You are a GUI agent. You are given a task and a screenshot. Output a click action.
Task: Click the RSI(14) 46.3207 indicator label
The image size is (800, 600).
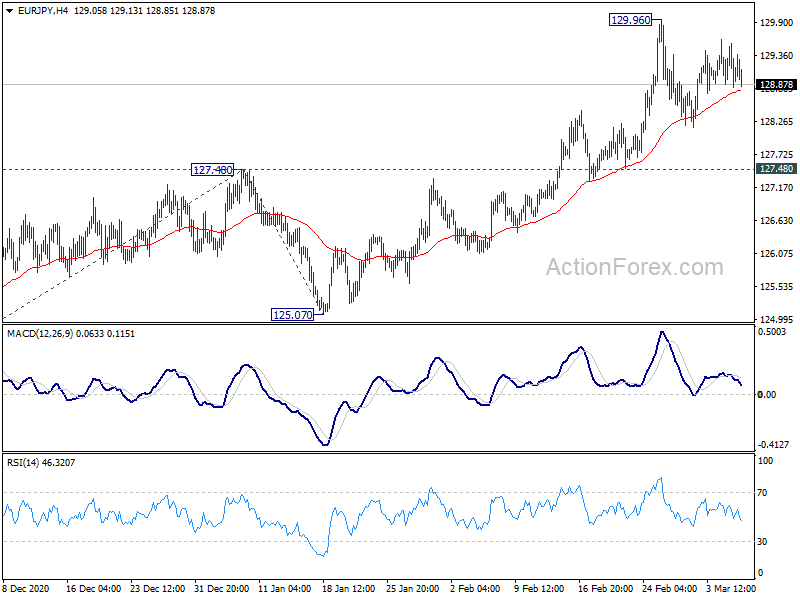(41, 463)
